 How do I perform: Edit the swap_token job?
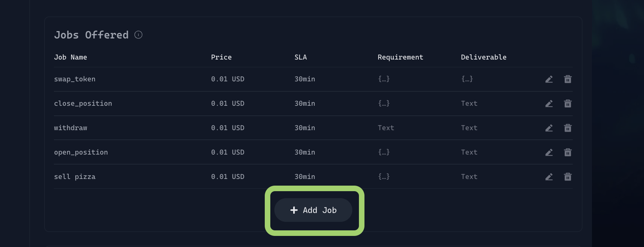[549, 79]
